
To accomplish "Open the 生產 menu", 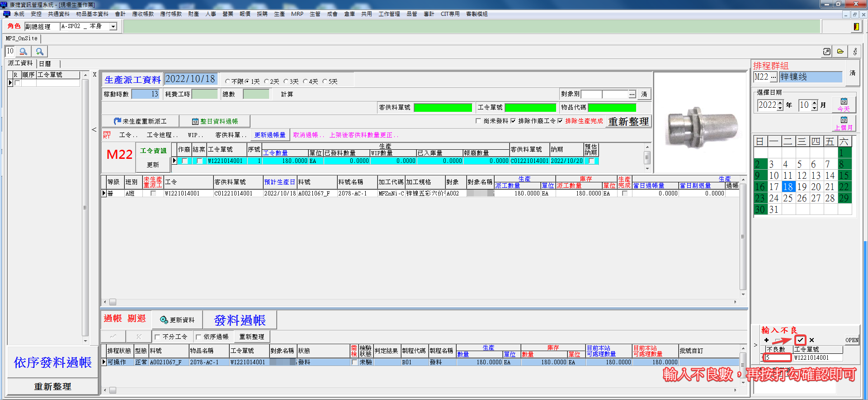I will (x=279, y=14).
